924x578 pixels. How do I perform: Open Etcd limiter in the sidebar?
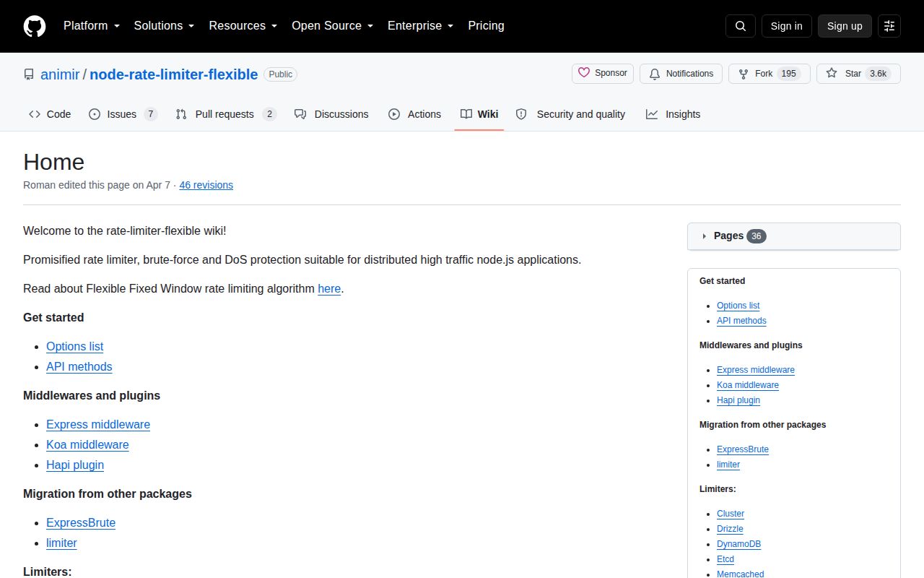tap(725, 559)
